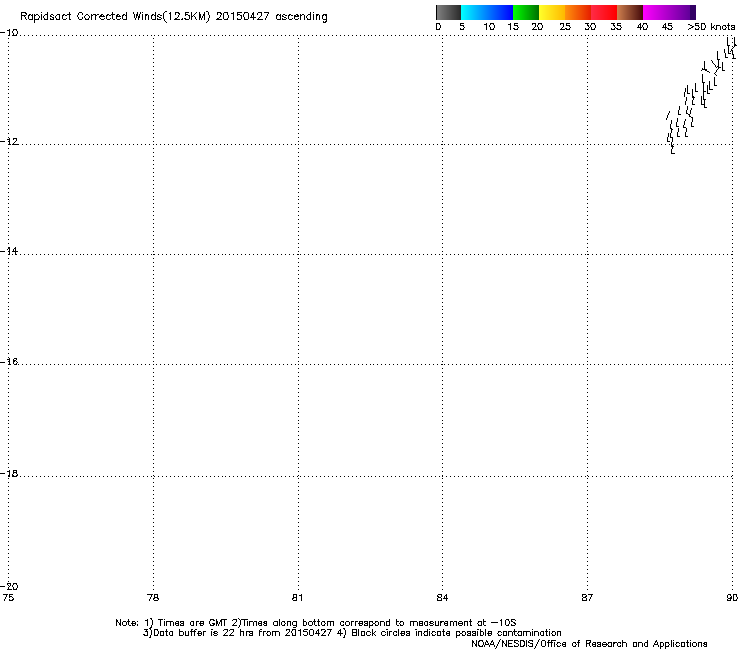The width and height of the screenshot is (740, 650).
Task: Click the longitude label '75'
Action: click(8, 598)
